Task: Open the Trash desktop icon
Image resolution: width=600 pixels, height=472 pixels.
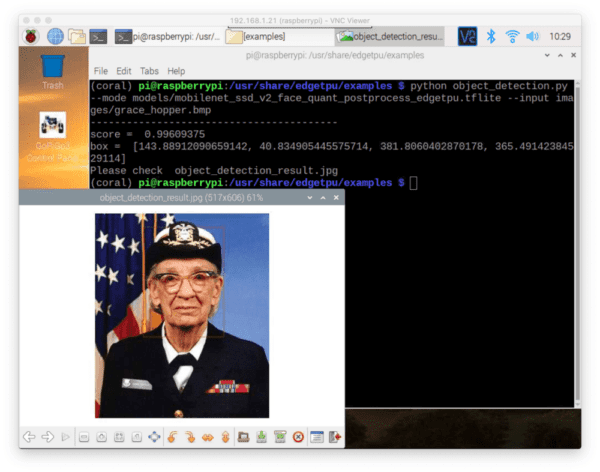Action: click(x=53, y=70)
